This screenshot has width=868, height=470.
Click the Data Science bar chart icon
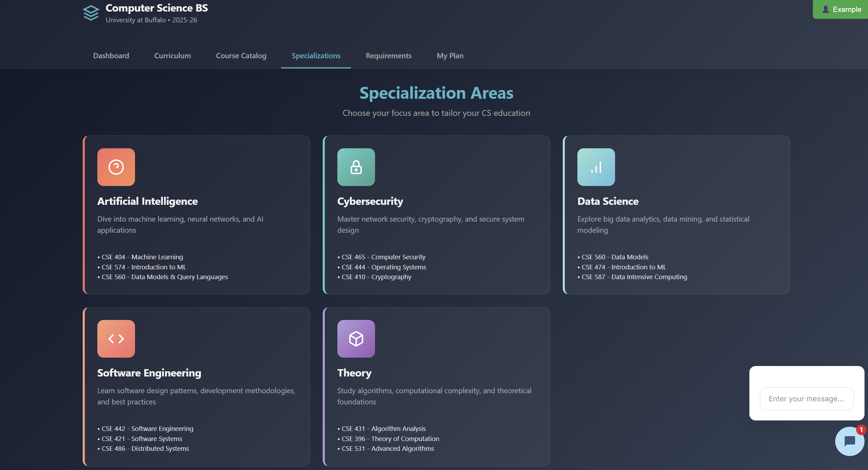click(x=596, y=167)
